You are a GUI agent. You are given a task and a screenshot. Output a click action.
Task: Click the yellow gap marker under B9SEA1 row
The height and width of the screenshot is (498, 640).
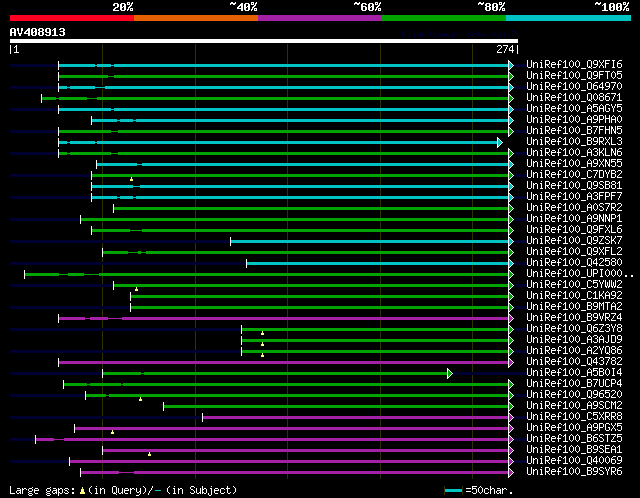149,454
